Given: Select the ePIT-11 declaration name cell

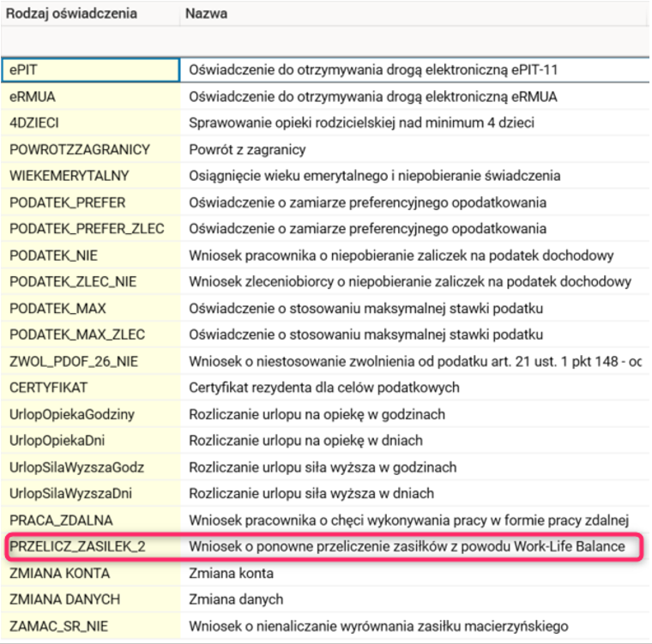Looking at the screenshot, I should 415,69.
